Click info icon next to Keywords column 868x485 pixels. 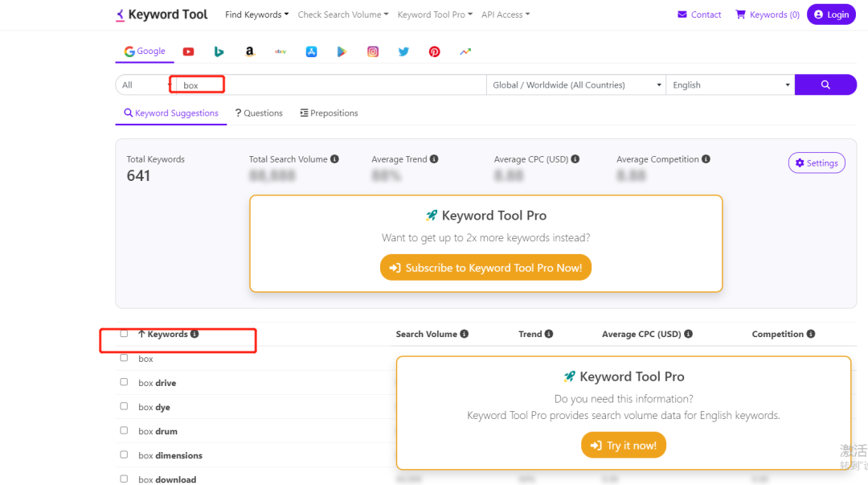pos(194,334)
